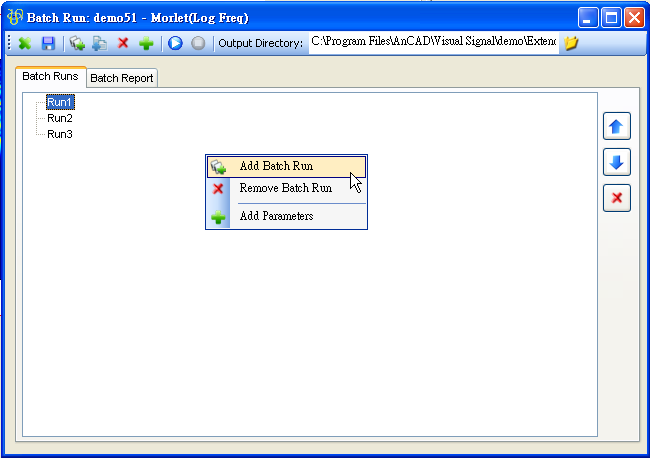Select Run2 in the batch tree
This screenshot has width=650, height=458.
click(x=60, y=118)
